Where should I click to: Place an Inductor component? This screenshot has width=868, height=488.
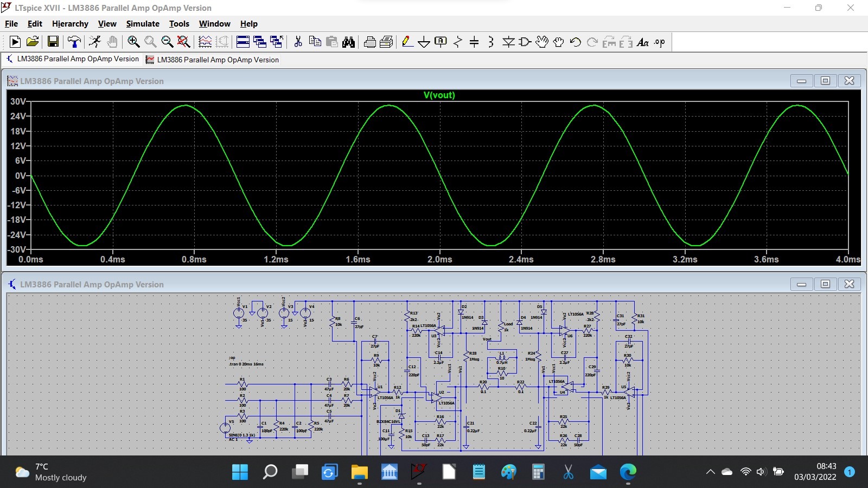tap(491, 42)
